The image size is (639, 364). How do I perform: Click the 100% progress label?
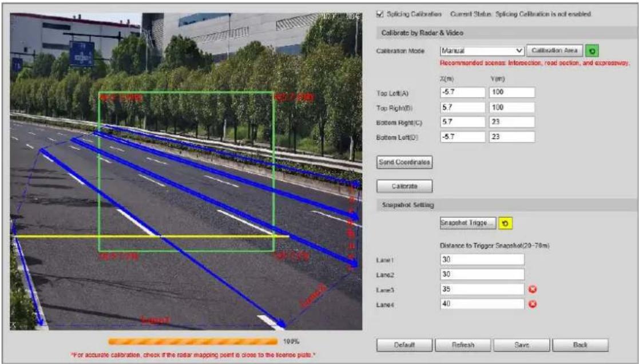coord(291,341)
